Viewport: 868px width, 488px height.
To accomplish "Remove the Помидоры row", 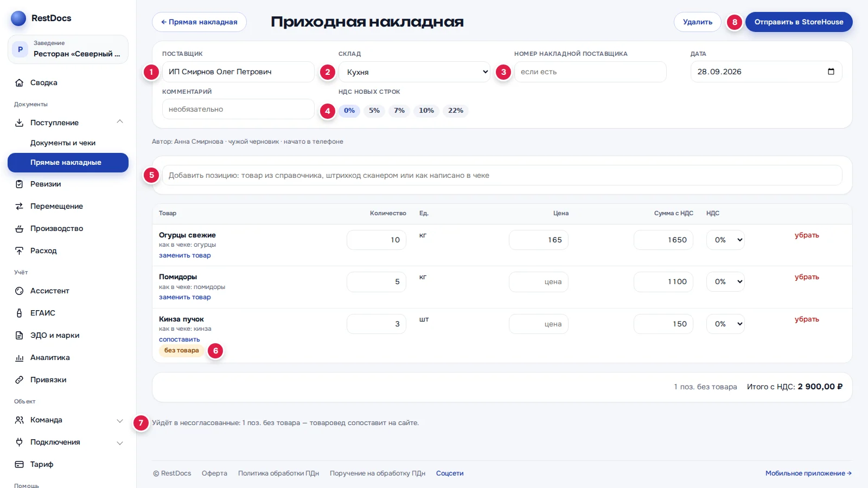I will click(x=807, y=277).
